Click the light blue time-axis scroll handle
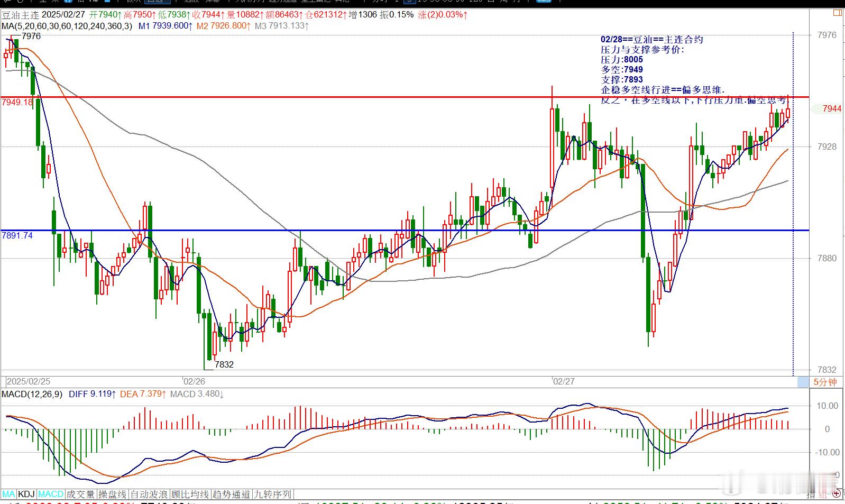Viewport: 845px width, 504px height. pyautogui.click(x=803, y=382)
